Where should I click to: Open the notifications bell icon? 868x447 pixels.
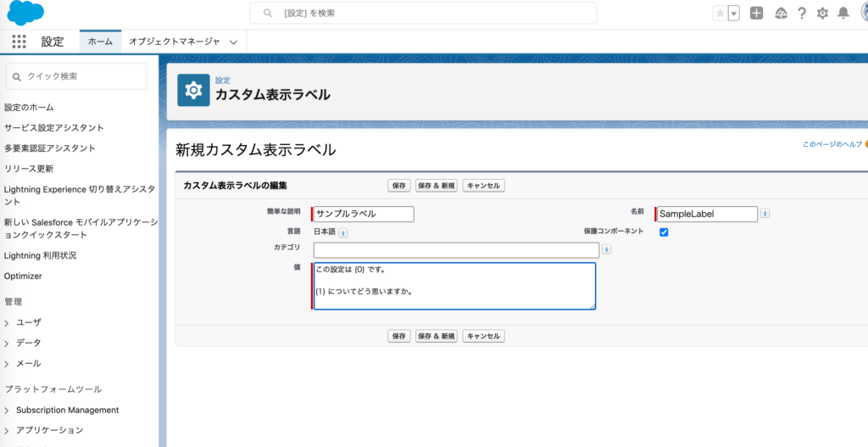coord(843,14)
